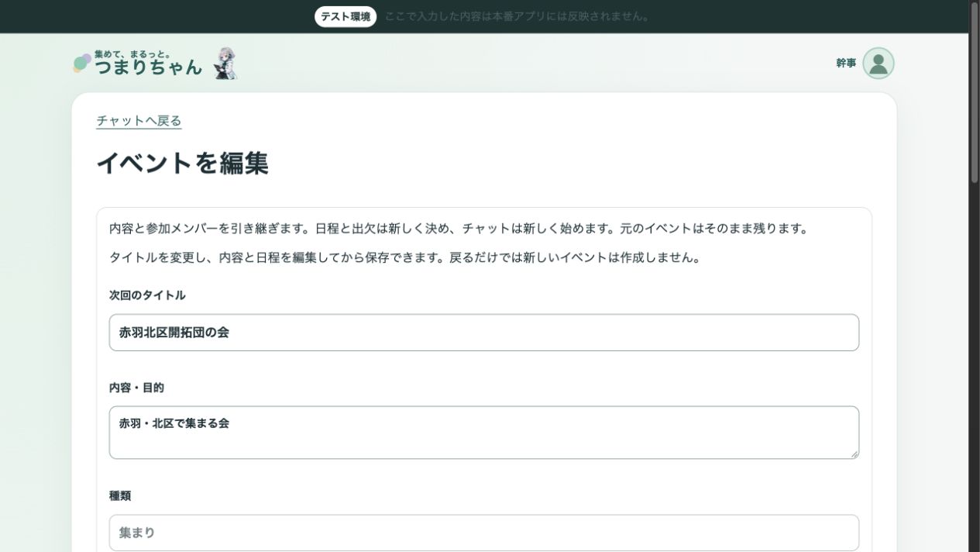
Task: Click the テスト環境 badge
Action: [x=346, y=16]
